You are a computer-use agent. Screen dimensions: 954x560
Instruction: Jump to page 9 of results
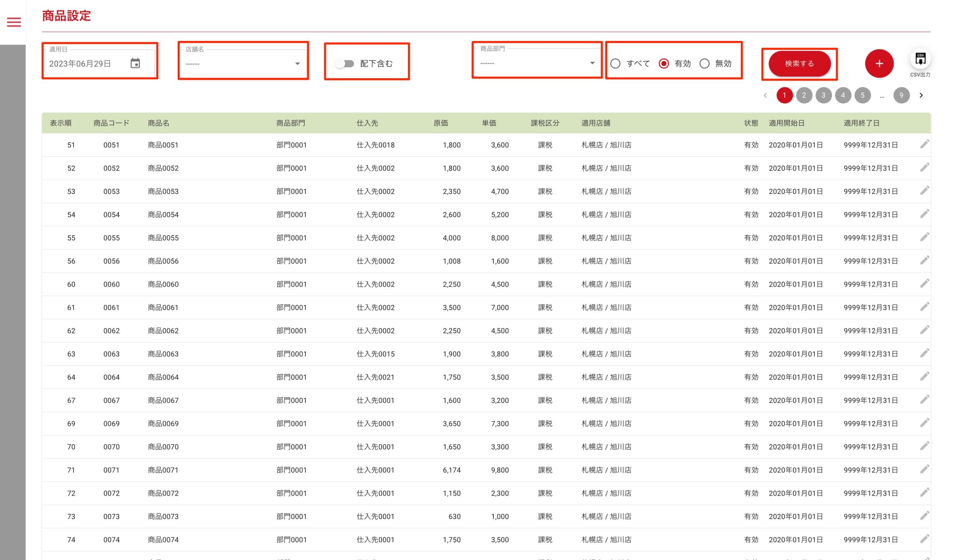901,95
